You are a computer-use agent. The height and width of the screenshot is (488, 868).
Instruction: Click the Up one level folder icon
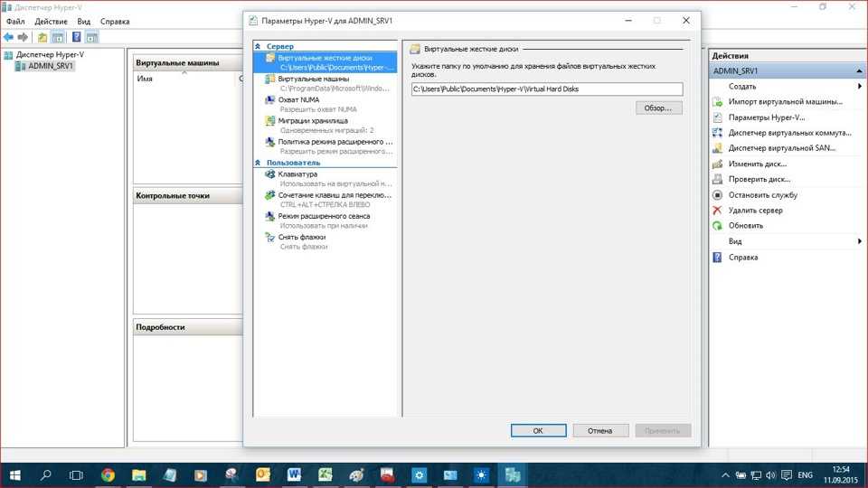pos(42,37)
